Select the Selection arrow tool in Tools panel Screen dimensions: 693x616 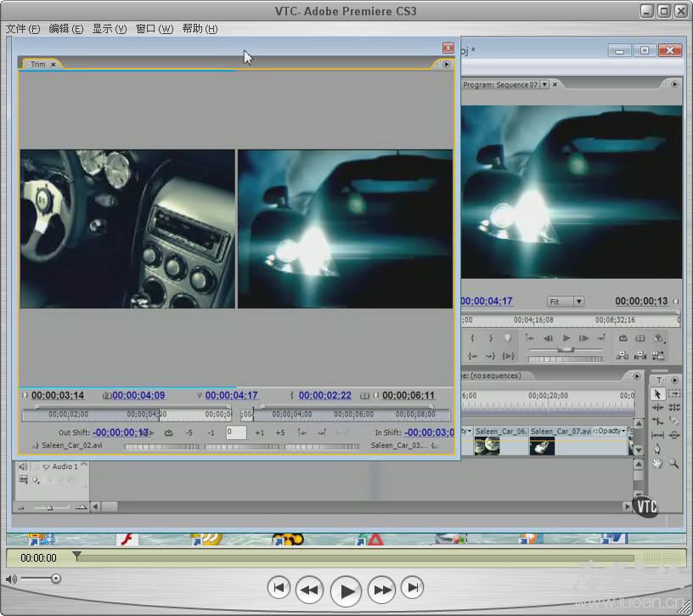coord(657,393)
